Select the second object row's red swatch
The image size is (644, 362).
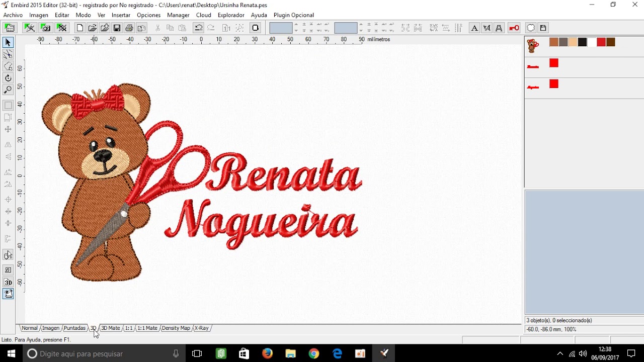click(554, 63)
